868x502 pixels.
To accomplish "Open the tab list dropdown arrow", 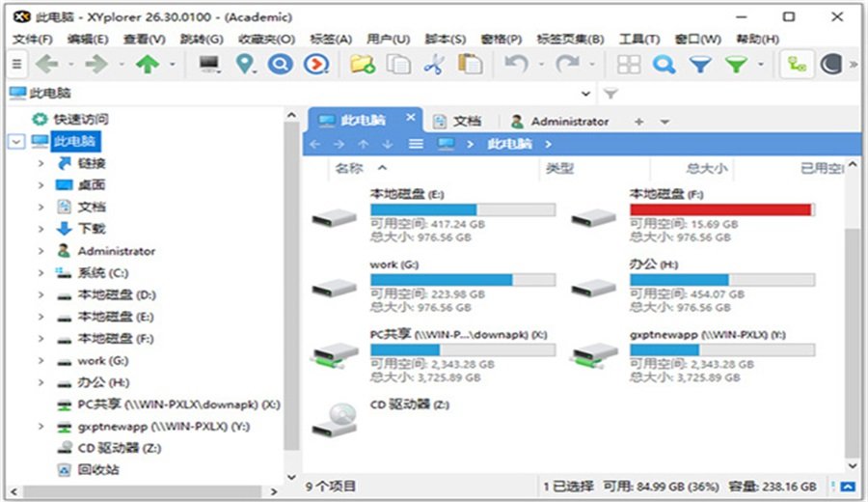I will tap(665, 122).
